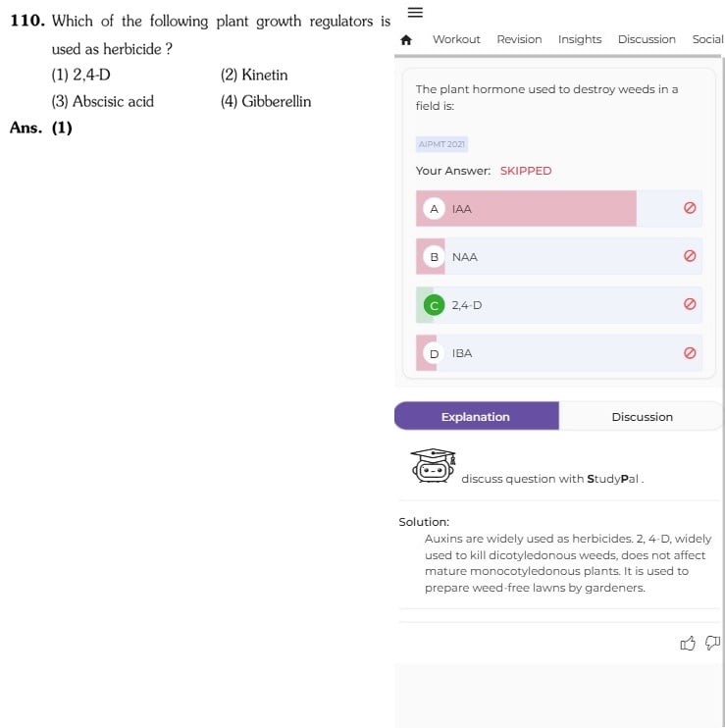Select option A circle for IAA
This screenshot has height=728, width=725.
coord(434,209)
